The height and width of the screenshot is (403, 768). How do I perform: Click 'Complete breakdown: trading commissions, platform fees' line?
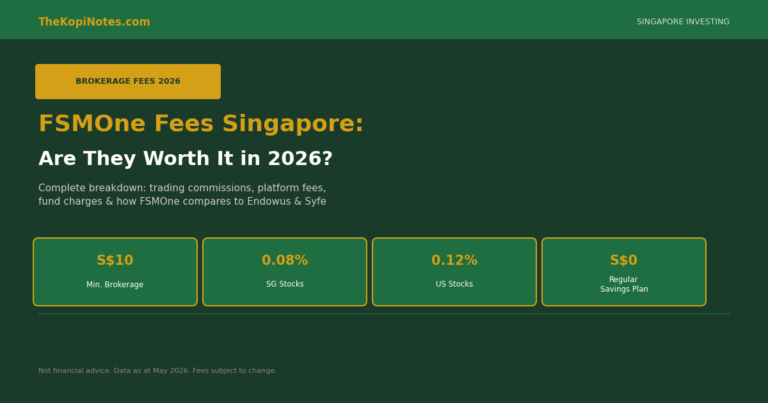182,188
